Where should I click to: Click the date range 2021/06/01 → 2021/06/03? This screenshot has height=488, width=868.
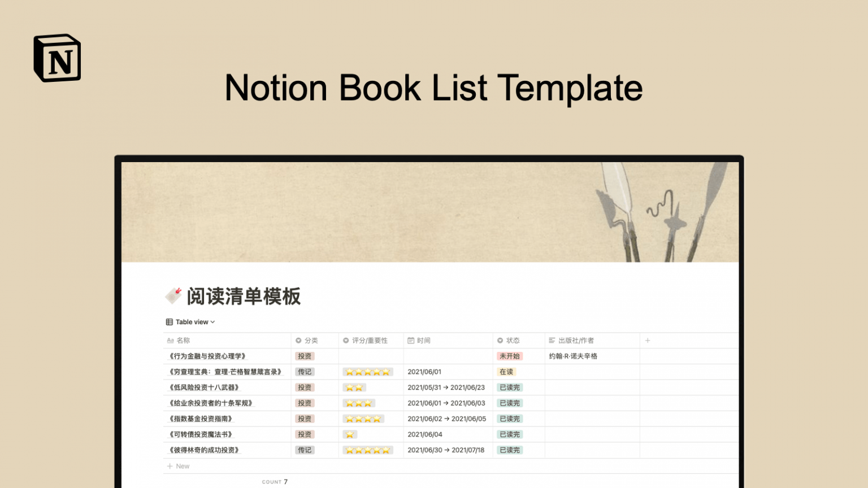coord(446,403)
